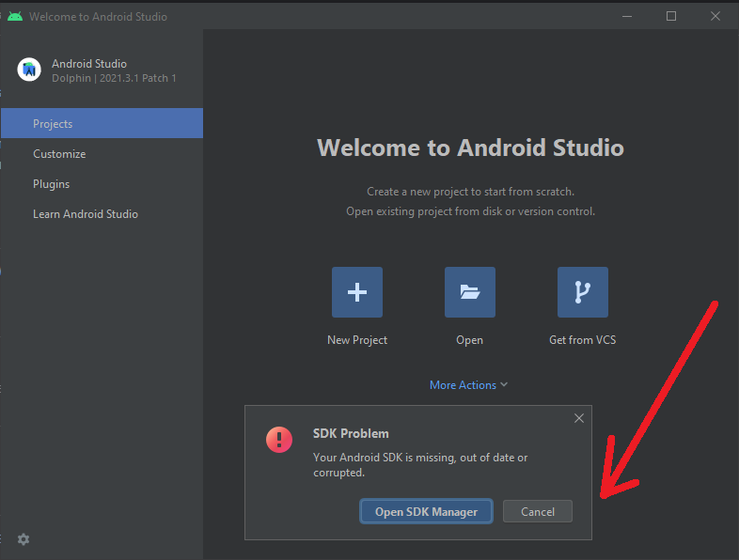Click the Android Studio logo icon
The image size is (739, 560).
tap(29, 70)
